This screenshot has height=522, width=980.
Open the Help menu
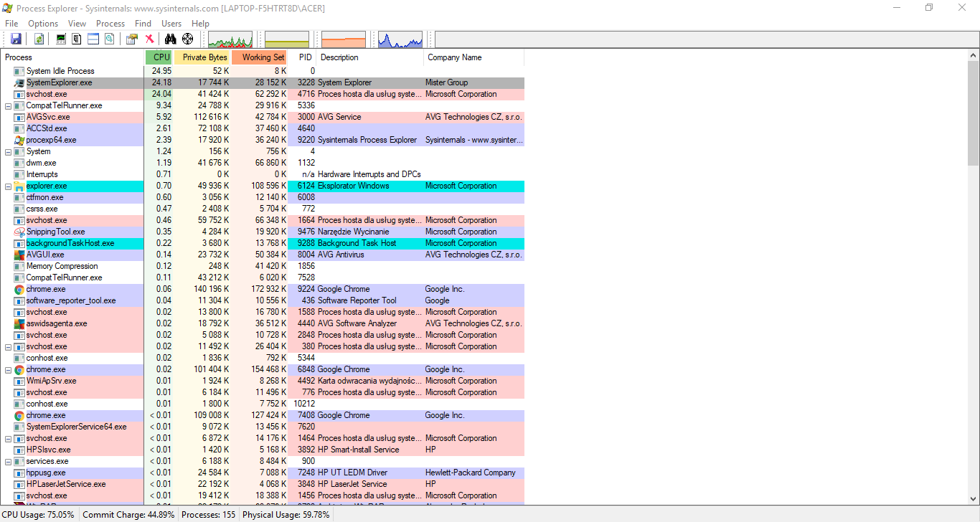point(200,24)
